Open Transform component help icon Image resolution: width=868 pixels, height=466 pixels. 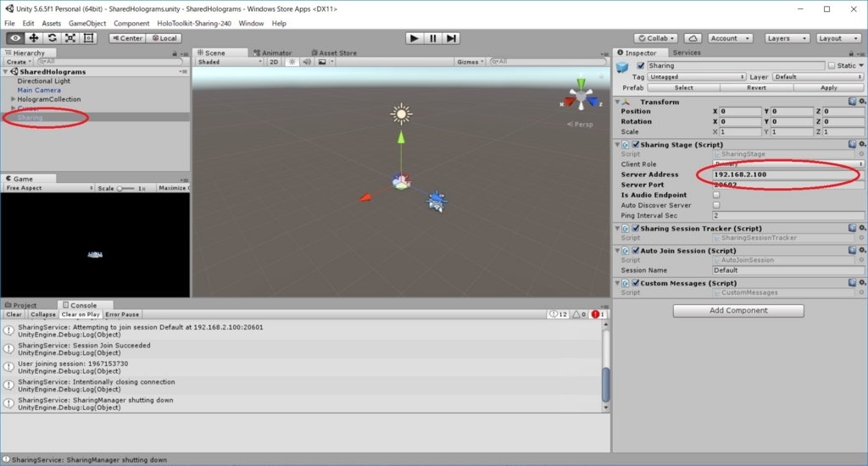click(x=852, y=102)
